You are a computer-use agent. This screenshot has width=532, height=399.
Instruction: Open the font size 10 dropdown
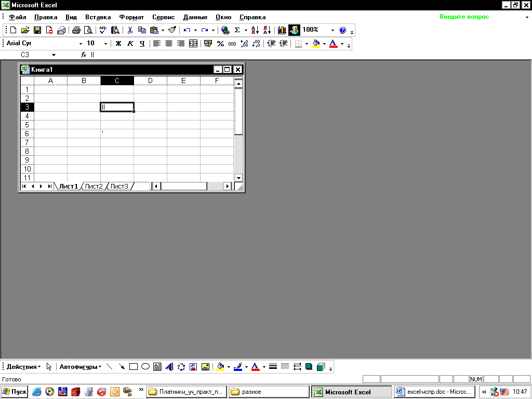[x=105, y=44]
